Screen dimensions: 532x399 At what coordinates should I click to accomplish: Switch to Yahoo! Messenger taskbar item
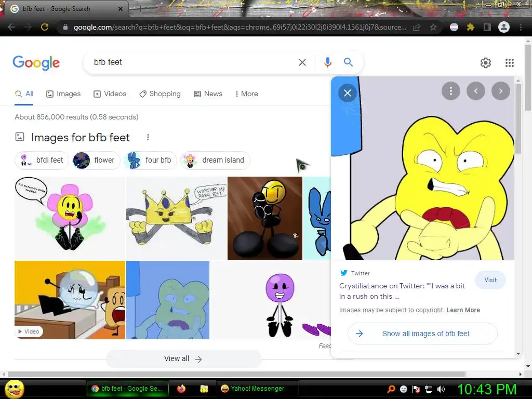coord(258,389)
